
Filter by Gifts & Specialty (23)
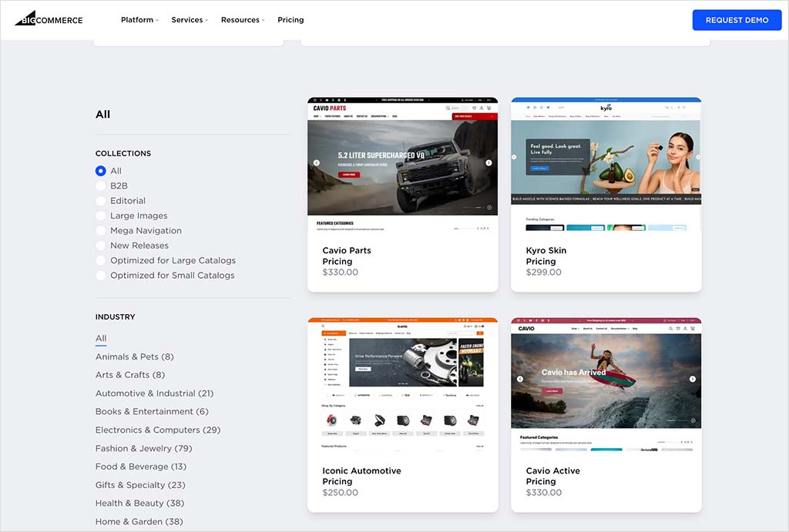pos(140,485)
